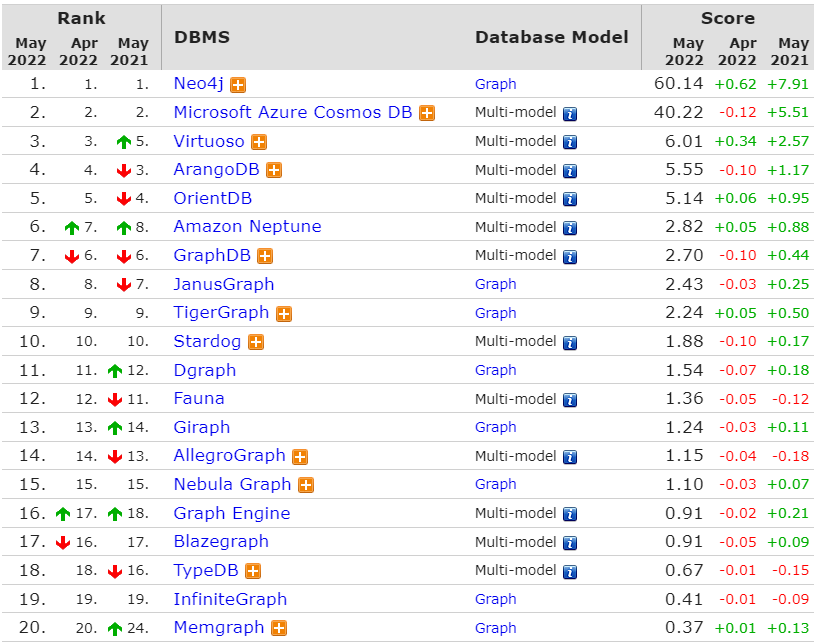Click the orange plus icon next to Nebula Graph
The image size is (822, 644).
click(x=306, y=485)
